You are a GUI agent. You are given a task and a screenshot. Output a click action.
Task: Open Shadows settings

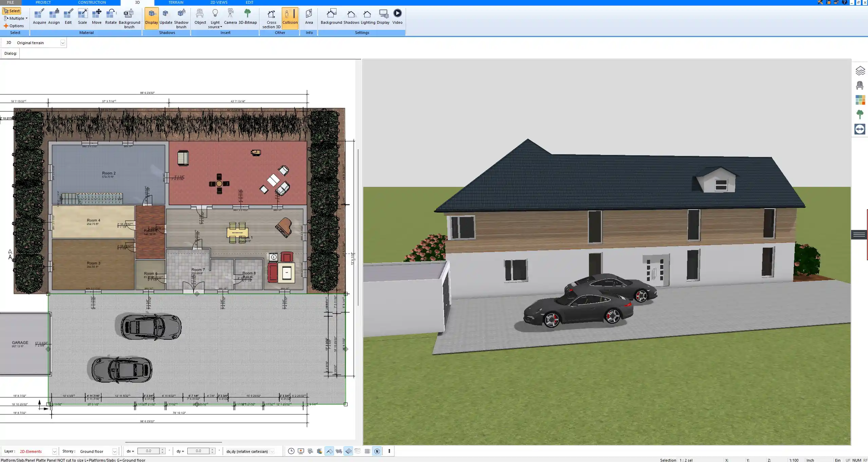coord(351,17)
